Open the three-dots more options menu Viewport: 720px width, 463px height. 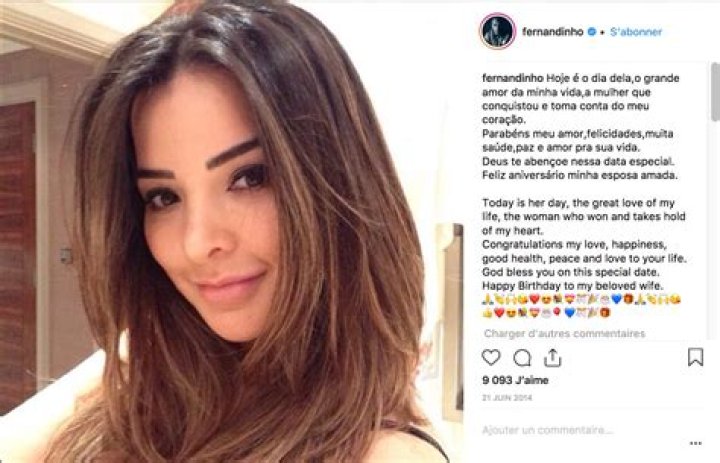696,443
